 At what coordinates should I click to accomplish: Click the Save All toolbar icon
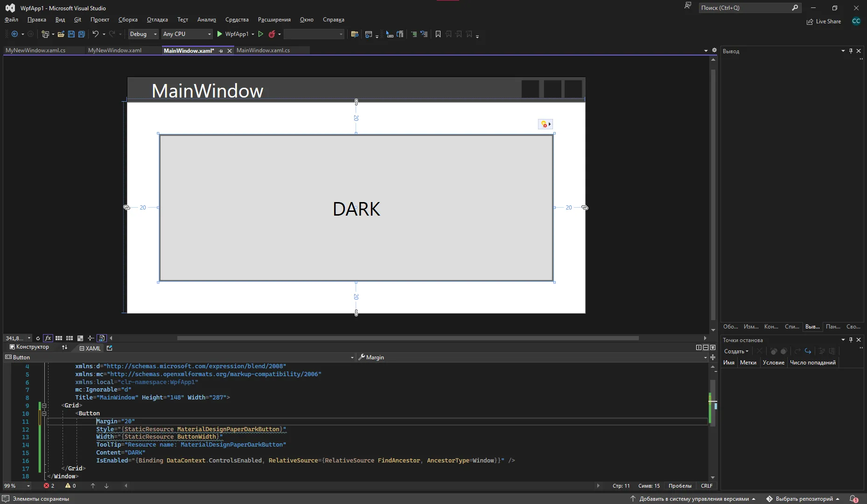pos(82,34)
